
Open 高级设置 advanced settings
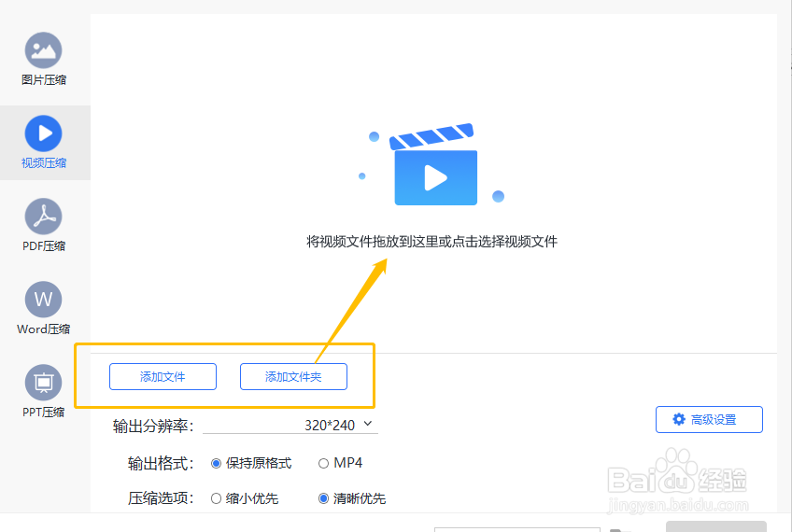point(709,419)
